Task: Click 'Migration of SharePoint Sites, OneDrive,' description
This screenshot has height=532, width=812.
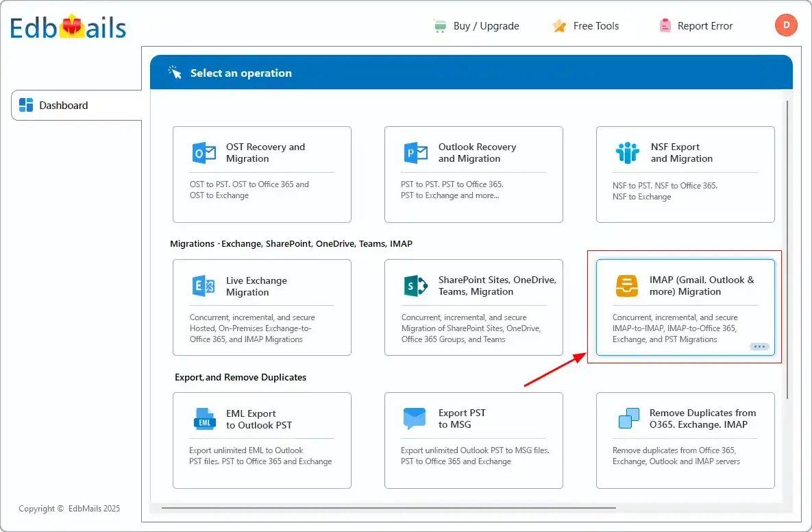Action: click(471, 328)
